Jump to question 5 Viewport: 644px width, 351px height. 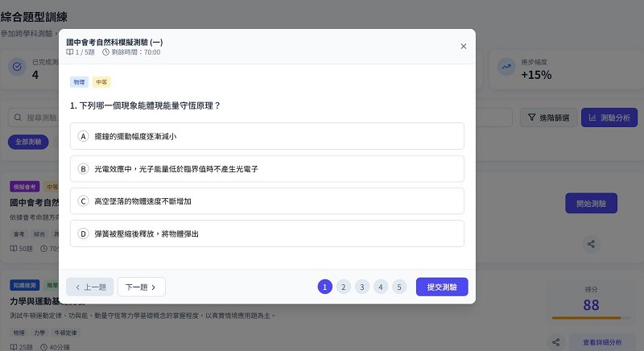pyautogui.click(x=399, y=287)
